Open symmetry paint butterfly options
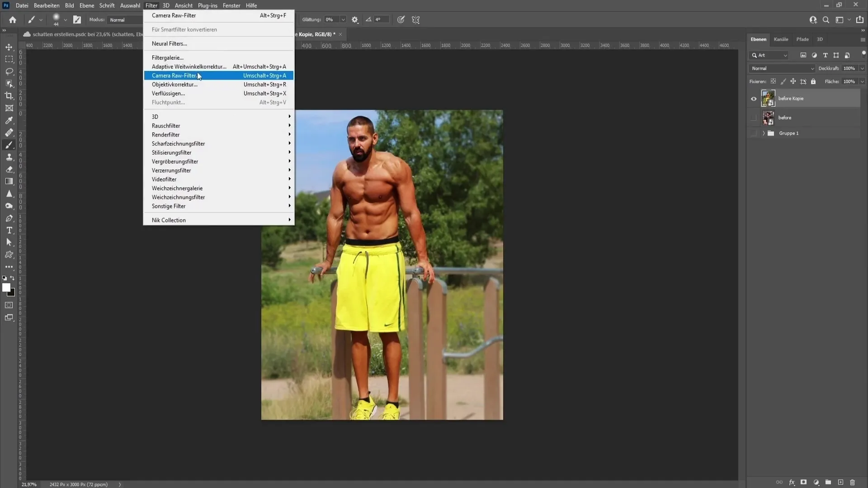 (x=416, y=19)
